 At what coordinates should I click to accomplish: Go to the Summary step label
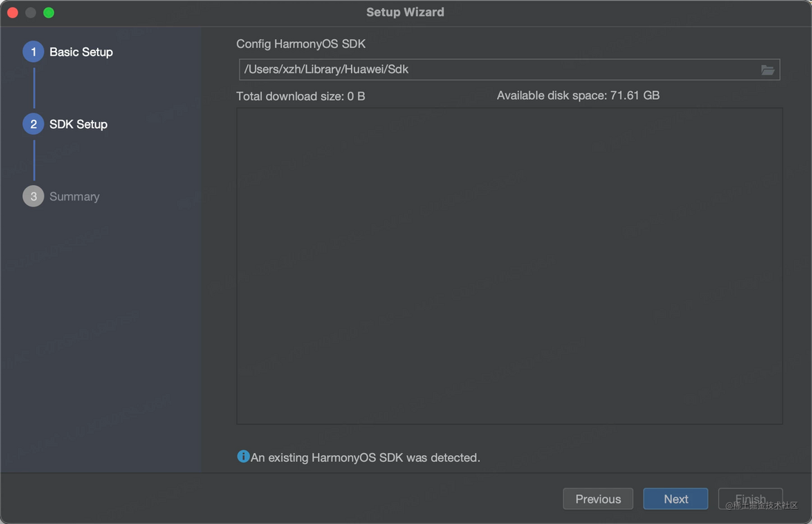tap(75, 196)
